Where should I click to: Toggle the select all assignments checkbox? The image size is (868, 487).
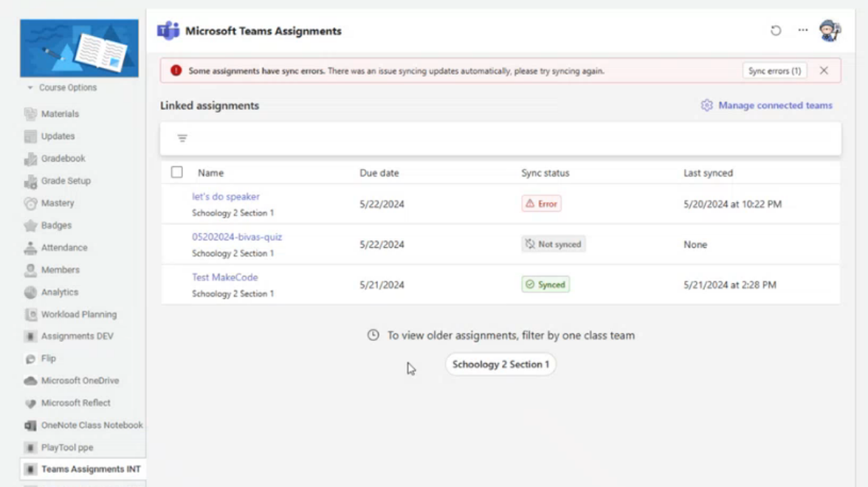(x=176, y=172)
